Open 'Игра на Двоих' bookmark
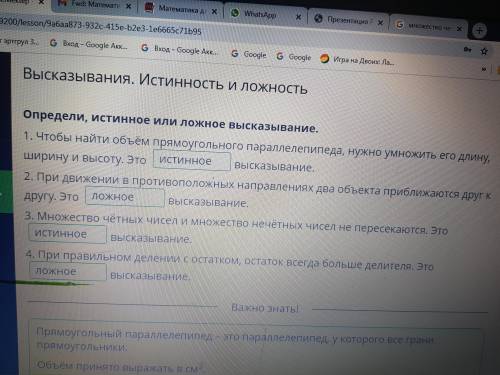This screenshot has width=500, height=375. pyautogui.click(x=357, y=60)
